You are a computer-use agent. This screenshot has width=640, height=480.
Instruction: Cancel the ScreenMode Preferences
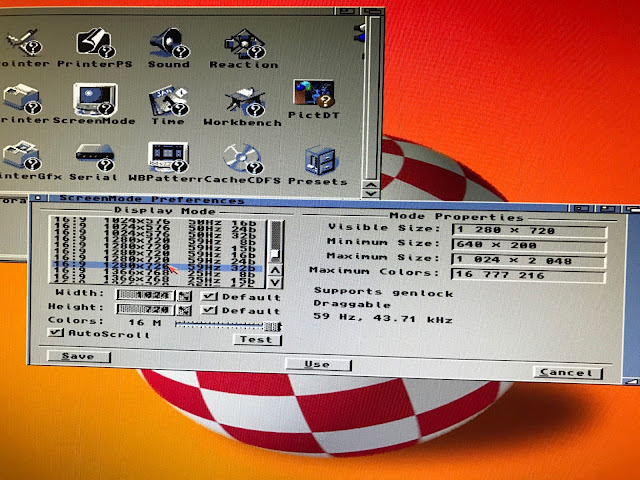(x=568, y=373)
